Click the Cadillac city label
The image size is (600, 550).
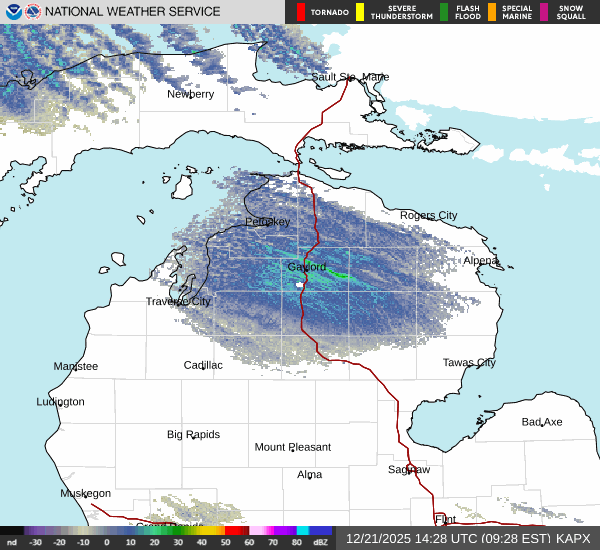point(203,365)
